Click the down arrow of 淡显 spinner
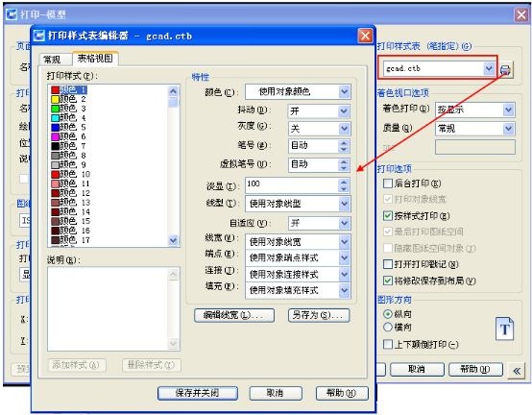 pyautogui.click(x=344, y=188)
